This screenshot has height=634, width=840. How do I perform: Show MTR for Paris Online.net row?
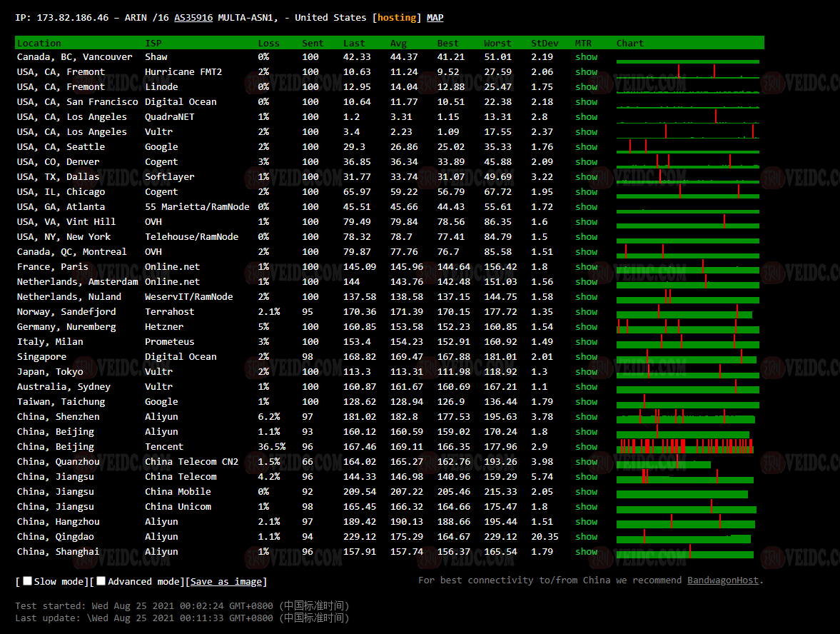[586, 267]
